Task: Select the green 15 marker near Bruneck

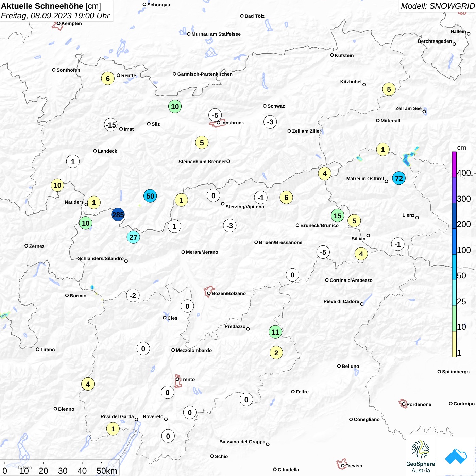Action: click(x=337, y=216)
